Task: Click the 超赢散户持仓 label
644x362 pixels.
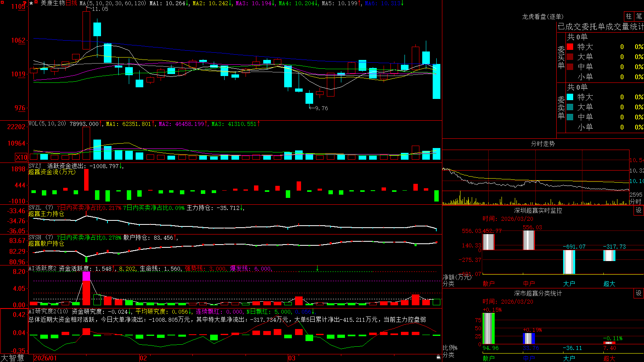Action: coord(46,244)
